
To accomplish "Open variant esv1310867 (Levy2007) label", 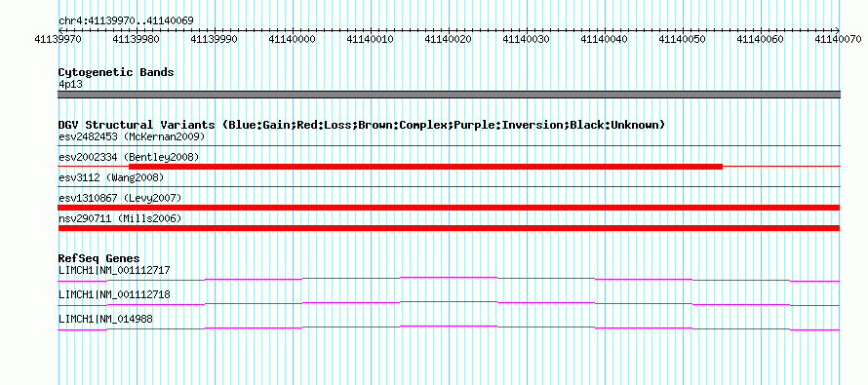I will tap(120, 198).
